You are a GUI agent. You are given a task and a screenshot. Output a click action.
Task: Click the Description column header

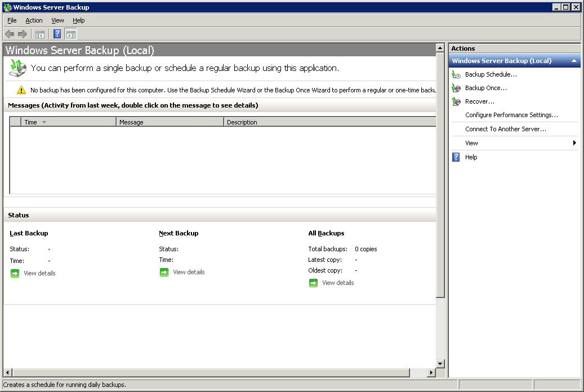click(330, 122)
